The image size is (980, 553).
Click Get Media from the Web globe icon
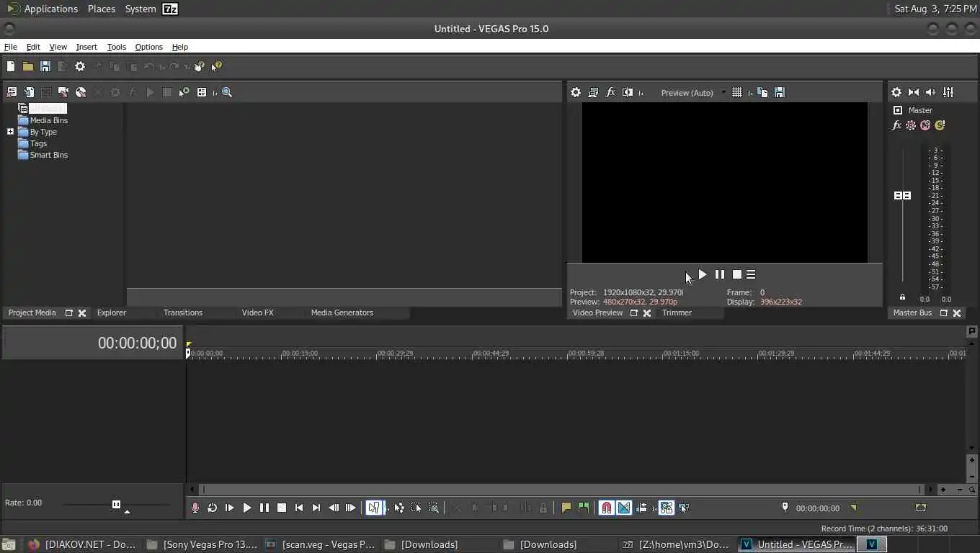(x=81, y=92)
